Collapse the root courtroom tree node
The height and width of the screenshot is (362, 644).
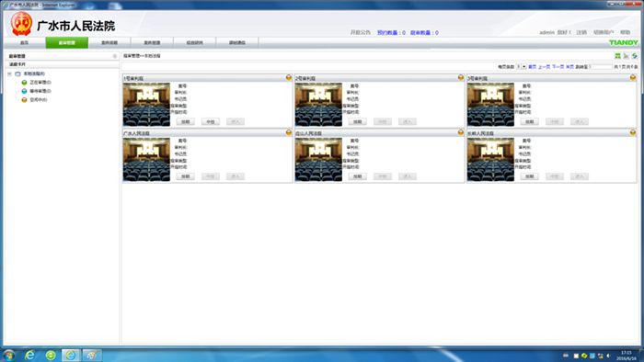pos(9,74)
